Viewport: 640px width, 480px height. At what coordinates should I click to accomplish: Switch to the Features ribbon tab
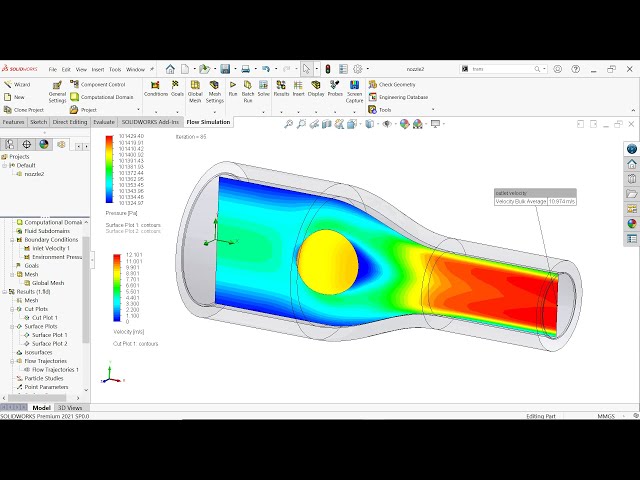(13, 122)
